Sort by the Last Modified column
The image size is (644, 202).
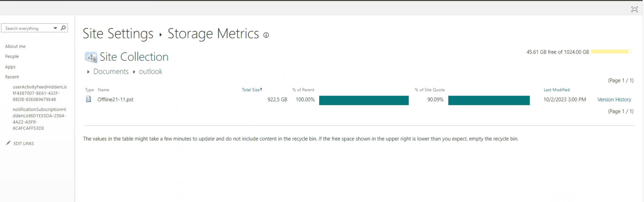(x=556, y=90)
